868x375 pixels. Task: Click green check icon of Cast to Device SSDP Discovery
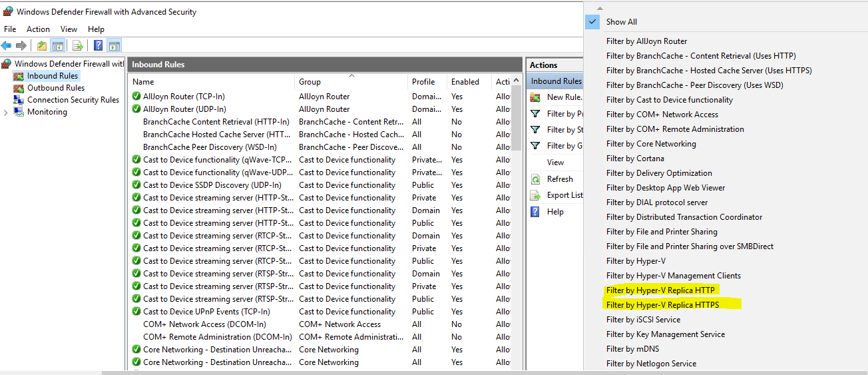click(136, 185)
